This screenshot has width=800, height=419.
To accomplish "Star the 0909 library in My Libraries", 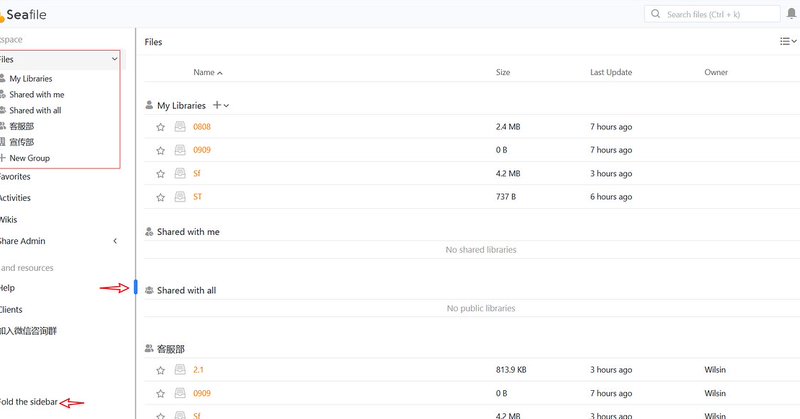I will [161, 151].
